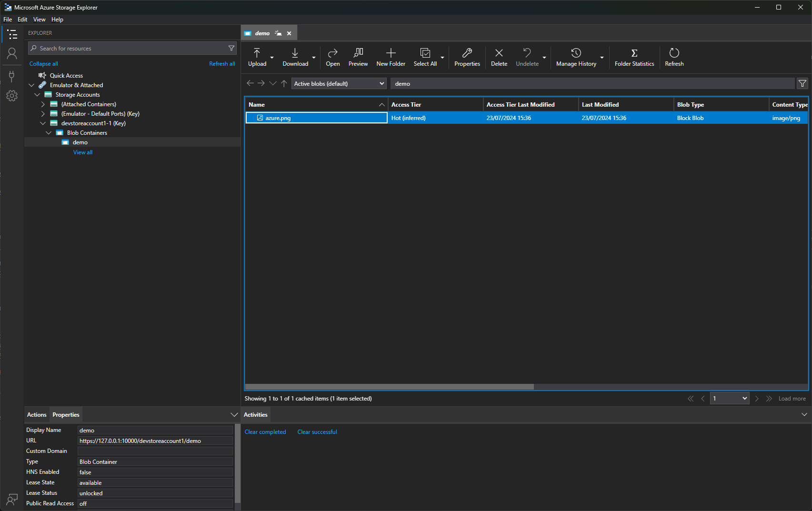Collapse the Activities panel chevron
This screenshot has height=511, width=812.
pos(804,415)
